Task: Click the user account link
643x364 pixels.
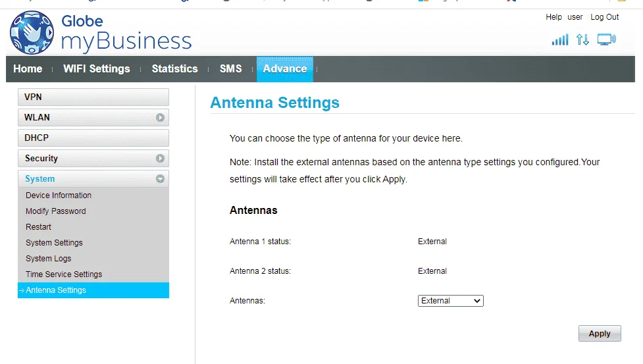Action: coord(575,17)
